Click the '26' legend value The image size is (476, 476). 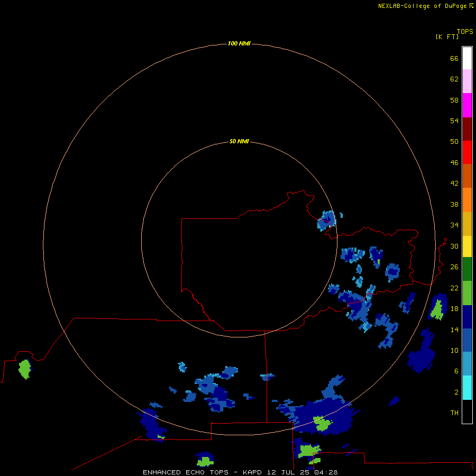coord(454,267)
